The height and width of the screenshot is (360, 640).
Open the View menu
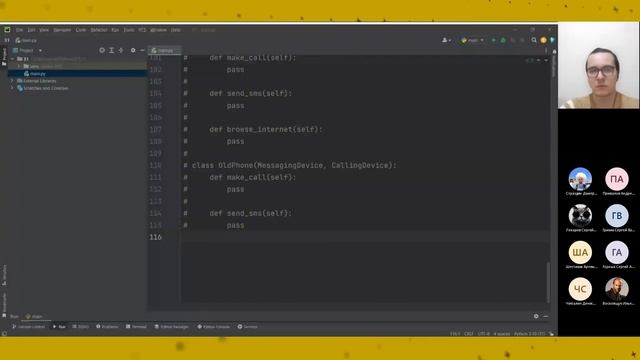coord(44,30)
